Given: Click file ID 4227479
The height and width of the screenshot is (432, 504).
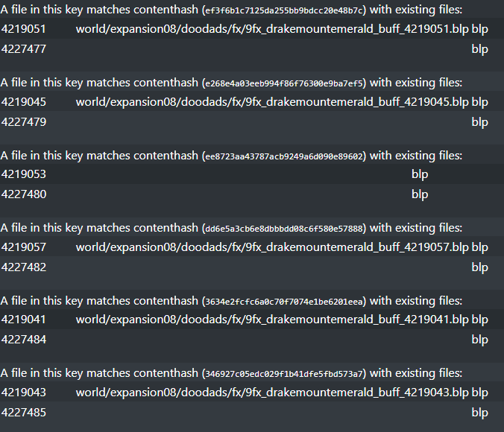Looking at the screenshot, I should 23,121.
